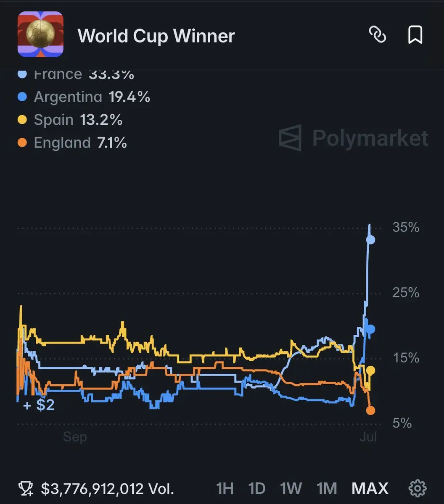Tap the trophy volume icon

click(x=26, y=488)
